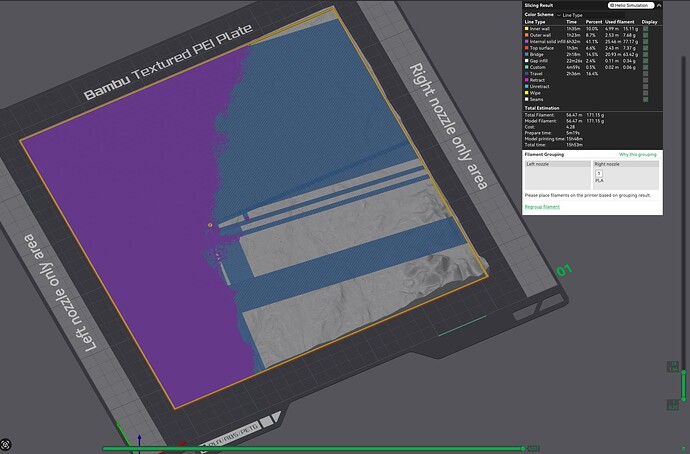Click the Seams white swatch
Screen dimensions: 690x454
coord(526,99)
